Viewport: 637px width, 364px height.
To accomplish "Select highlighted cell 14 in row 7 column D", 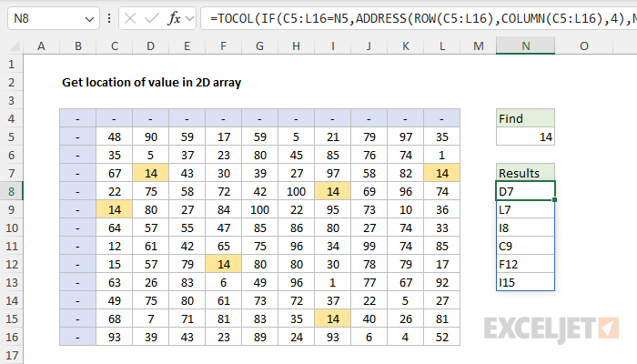I will click(x=151, y=174).
